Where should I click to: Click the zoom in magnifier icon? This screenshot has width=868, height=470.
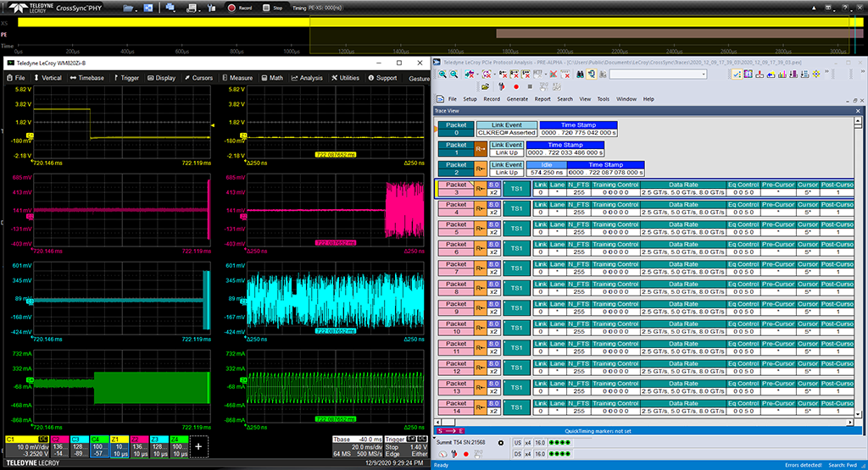coord(442,75)
